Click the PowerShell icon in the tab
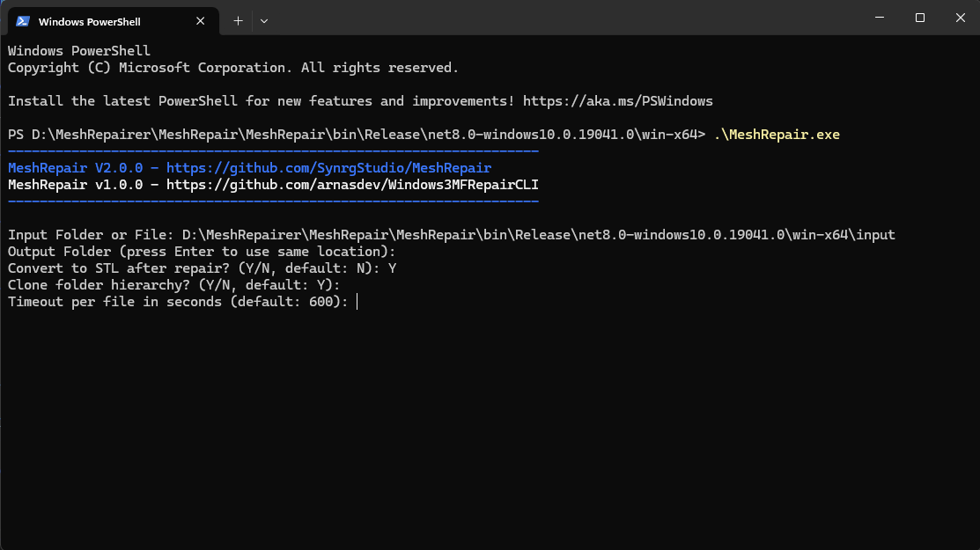Viewport: 980px width, 550px height. pos(23,21)
